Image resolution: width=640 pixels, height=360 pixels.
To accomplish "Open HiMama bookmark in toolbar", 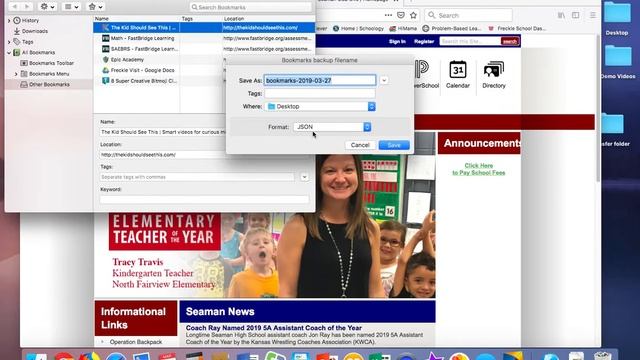I will pos(403,29).
